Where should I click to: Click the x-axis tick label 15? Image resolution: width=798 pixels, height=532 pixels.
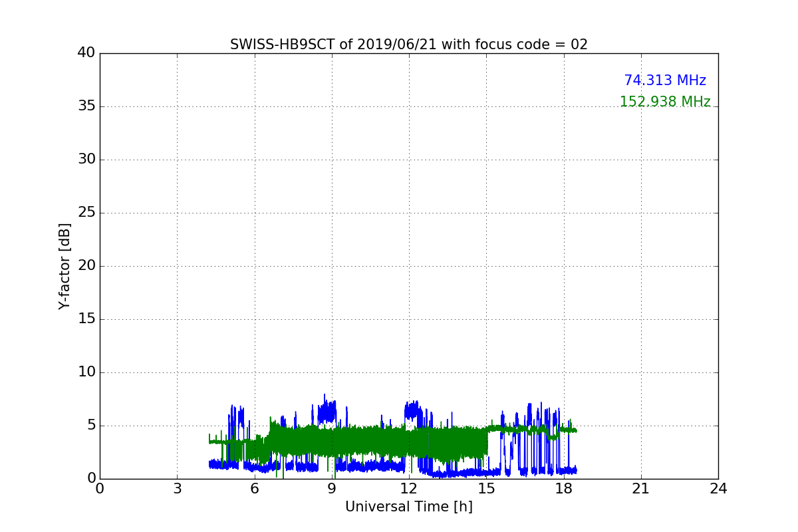(486, 489)
